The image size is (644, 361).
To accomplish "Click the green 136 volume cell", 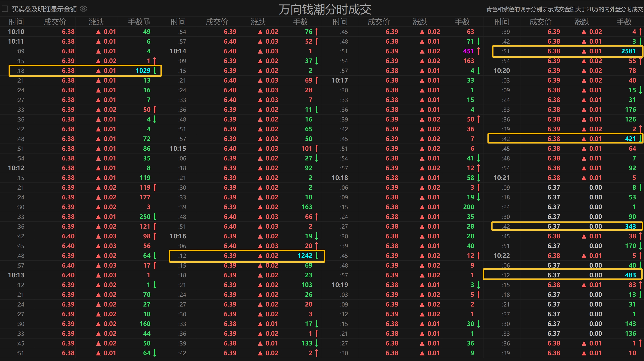I will click(630, 334).
